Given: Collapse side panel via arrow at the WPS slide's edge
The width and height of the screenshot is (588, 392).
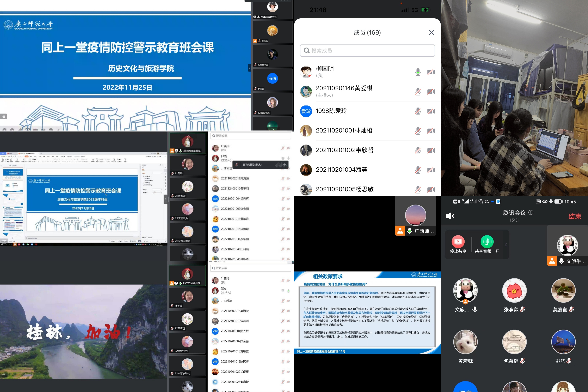Looking at the screenshot, I should (165, 199).
